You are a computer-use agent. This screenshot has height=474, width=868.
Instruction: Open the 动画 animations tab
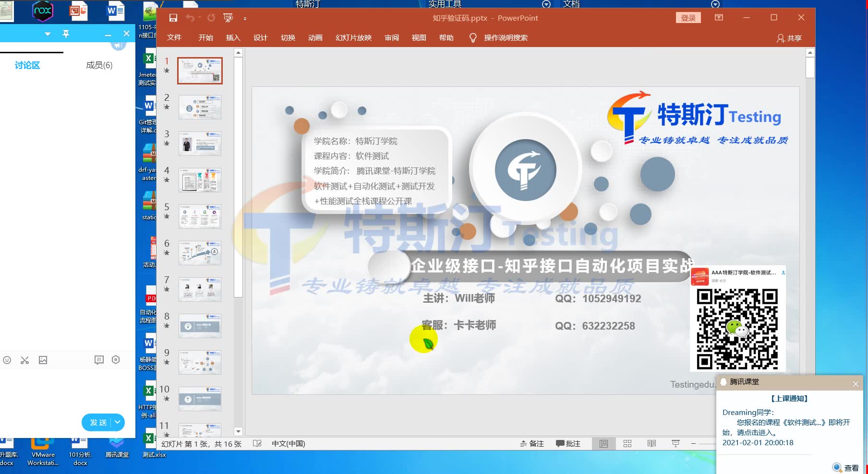pos(315,37)
